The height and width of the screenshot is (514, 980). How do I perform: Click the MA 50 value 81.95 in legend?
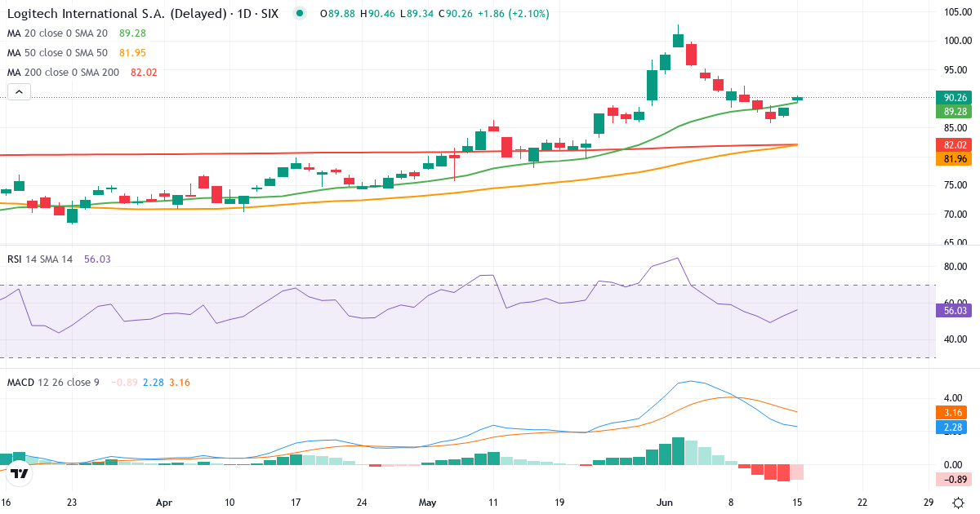131,53
